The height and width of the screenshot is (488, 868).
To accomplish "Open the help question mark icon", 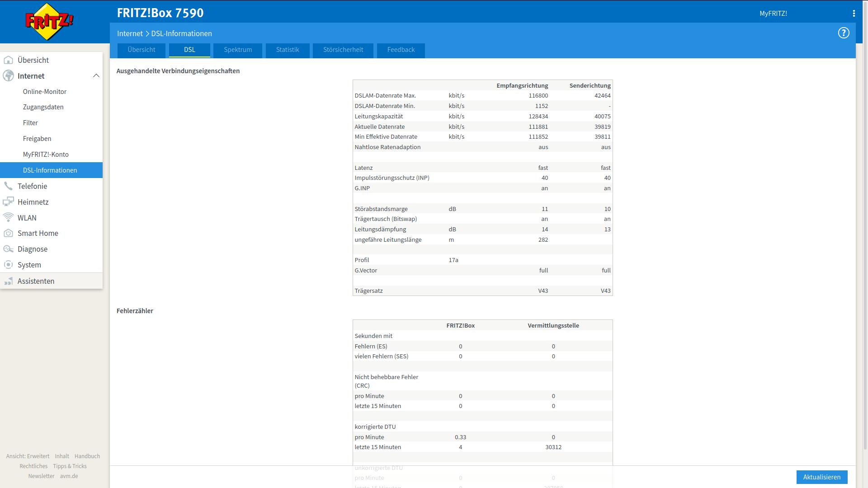I will coord(844,33).
